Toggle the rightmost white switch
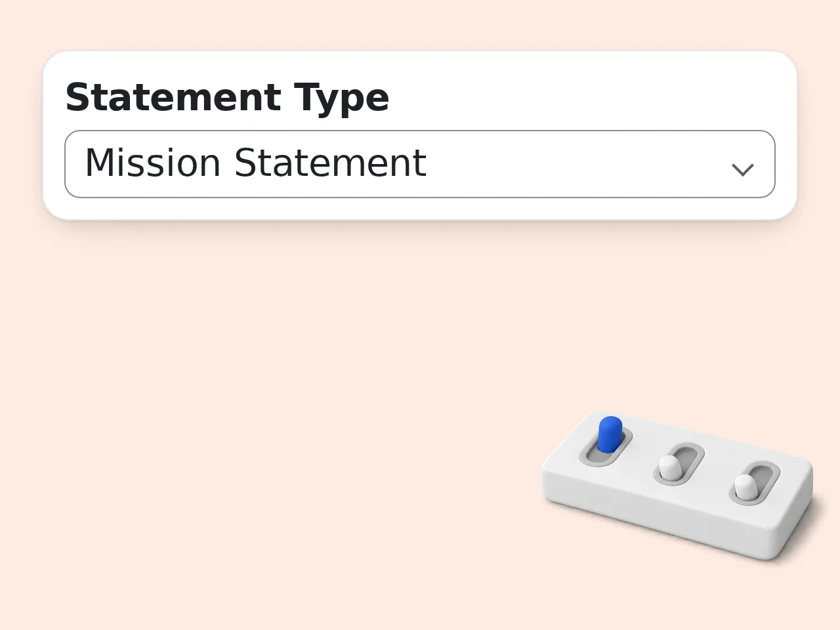The image size is (840, 630). coord(746,486)
